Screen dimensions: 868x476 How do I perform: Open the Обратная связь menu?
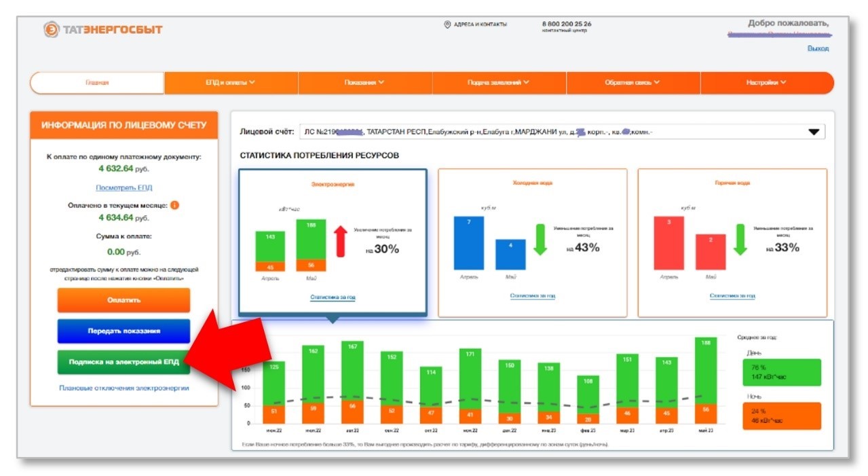pyautogui.click(x=633, y=83)
